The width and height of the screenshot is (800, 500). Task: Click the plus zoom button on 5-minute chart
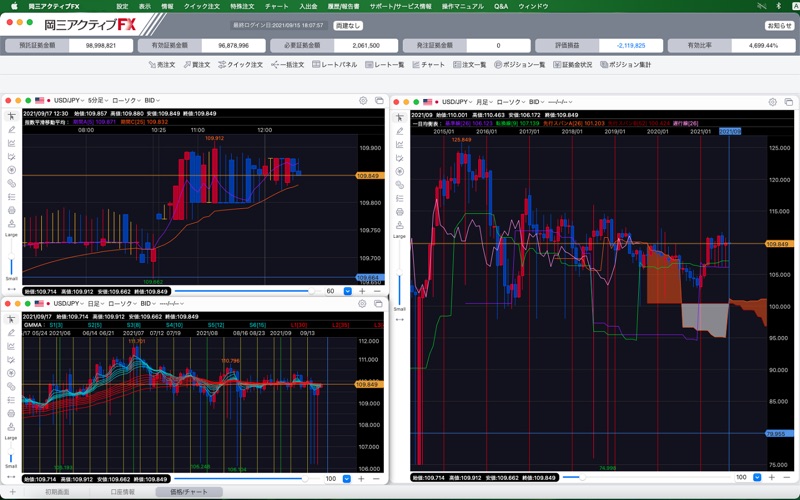[363, 291]
